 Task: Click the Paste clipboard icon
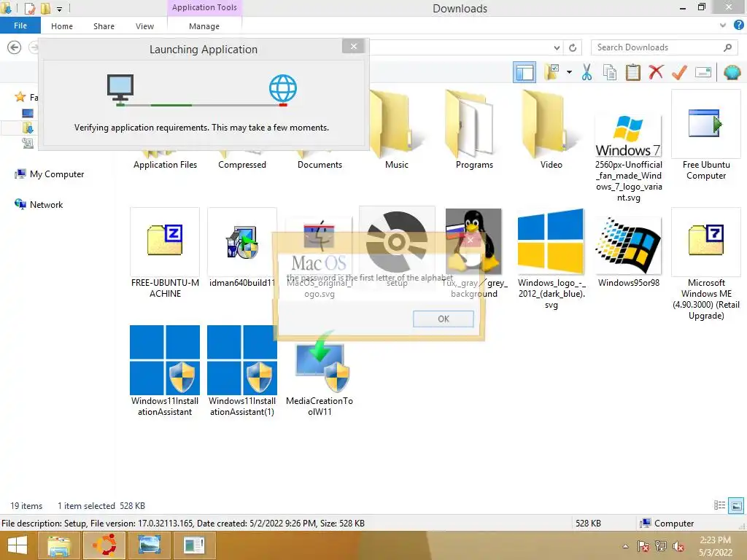(632, 72)
